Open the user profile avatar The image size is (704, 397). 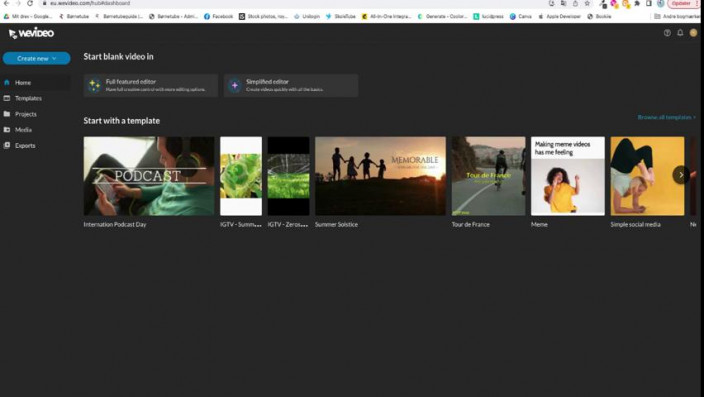tap(693, 33)
